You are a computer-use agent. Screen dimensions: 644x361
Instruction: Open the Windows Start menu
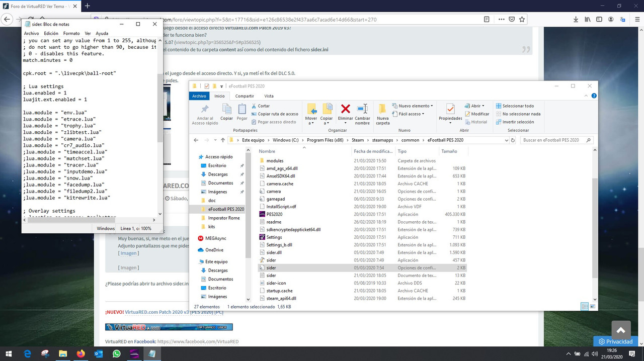tap(9, 354)
